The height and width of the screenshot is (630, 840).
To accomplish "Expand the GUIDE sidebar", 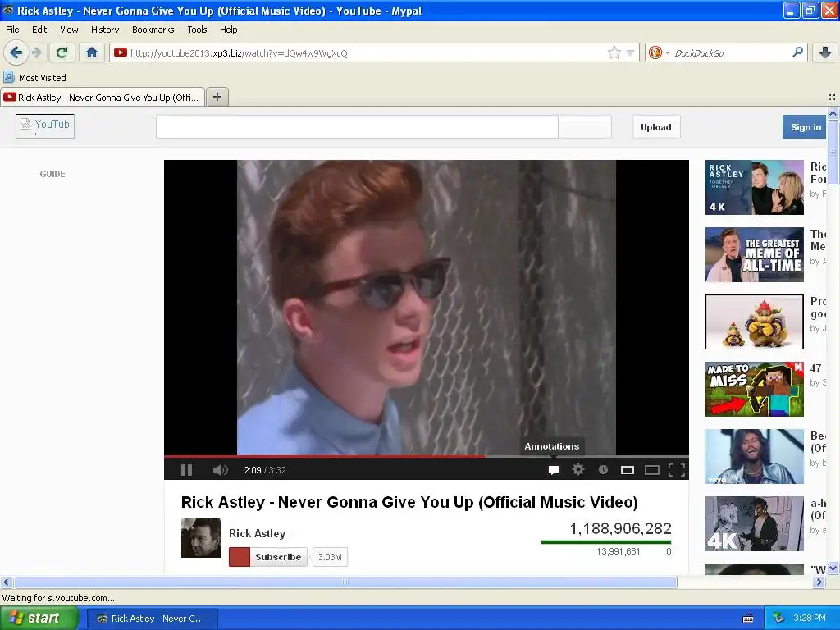I will click(x=52, y=174).
